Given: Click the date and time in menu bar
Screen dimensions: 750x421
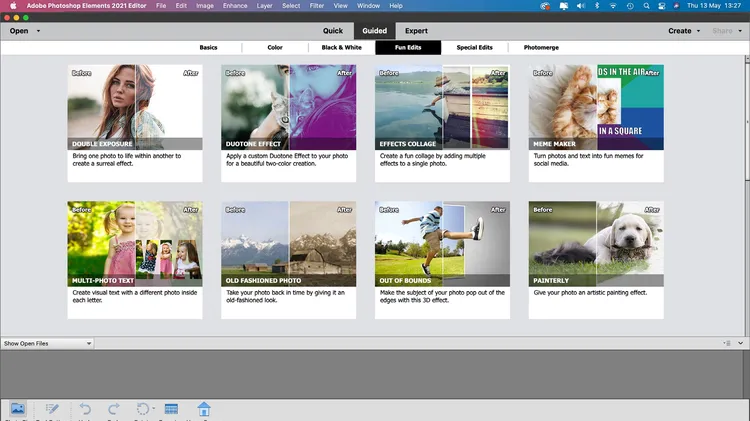Looking at the screenshot, I should pos(714,6).
